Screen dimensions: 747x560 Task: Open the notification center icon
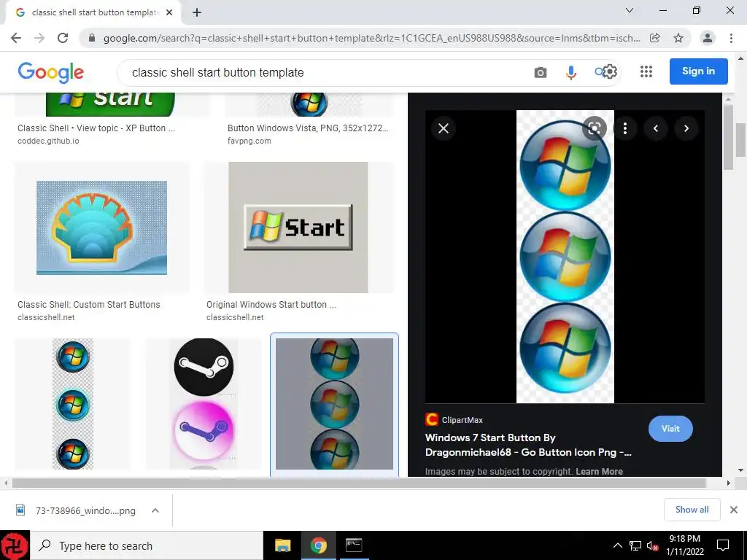click(x=723, y=545)
